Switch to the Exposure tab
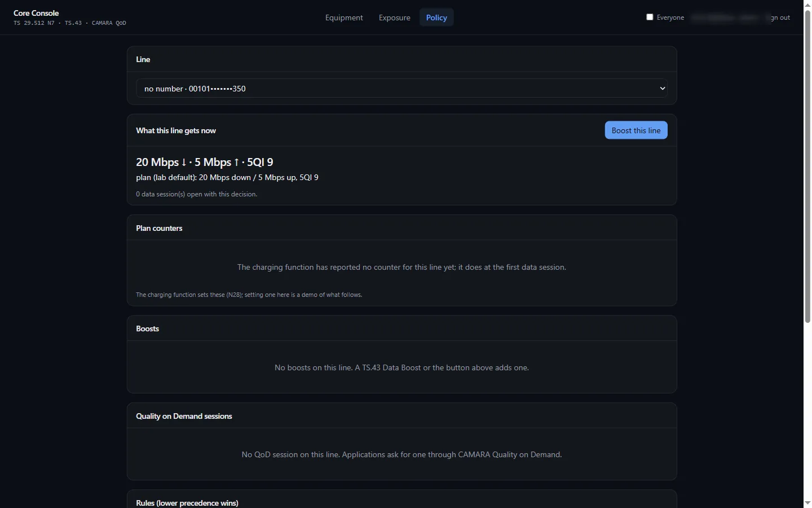Image resolution: width=812 pixels, height=508 pixels. click(395, 17)
